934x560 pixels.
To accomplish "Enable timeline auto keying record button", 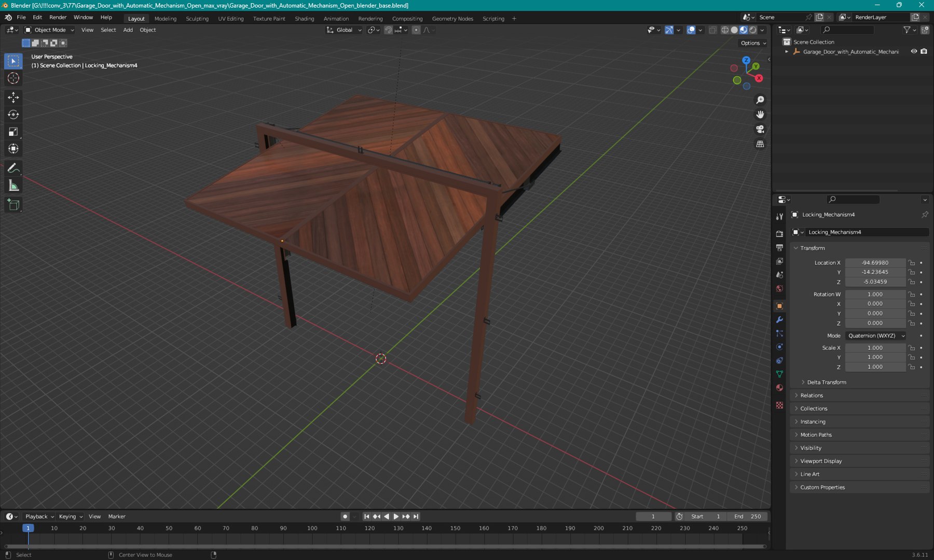I will pos(345,516).
